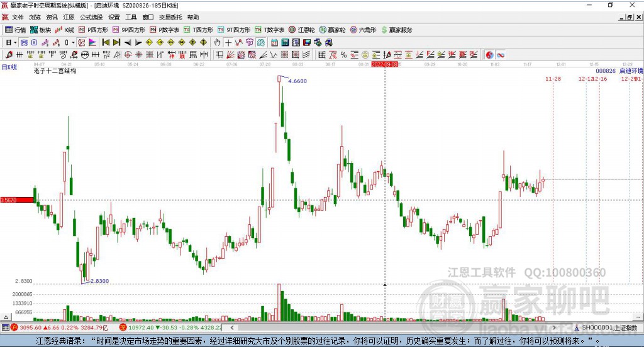The image size is (644, 347).
Task: Open the P四方形 tool
Action: click(x=93, y=30)
